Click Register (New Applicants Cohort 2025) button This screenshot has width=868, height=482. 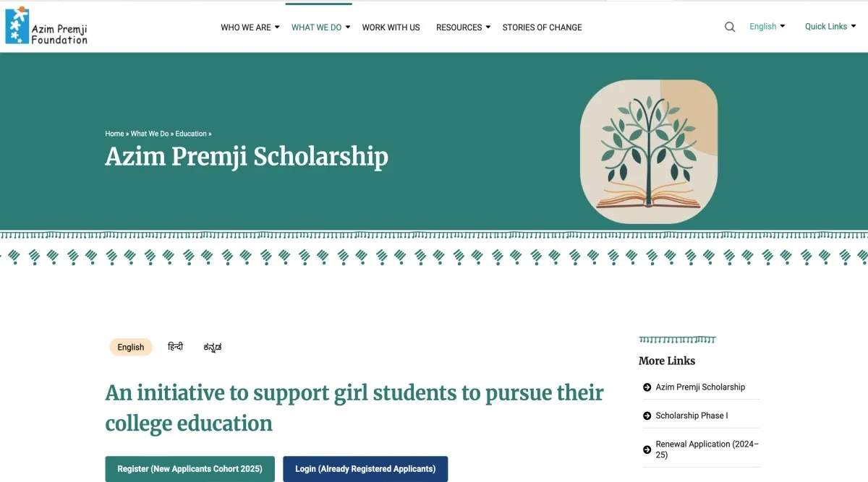pyautogui.click(x=190, y=469)
